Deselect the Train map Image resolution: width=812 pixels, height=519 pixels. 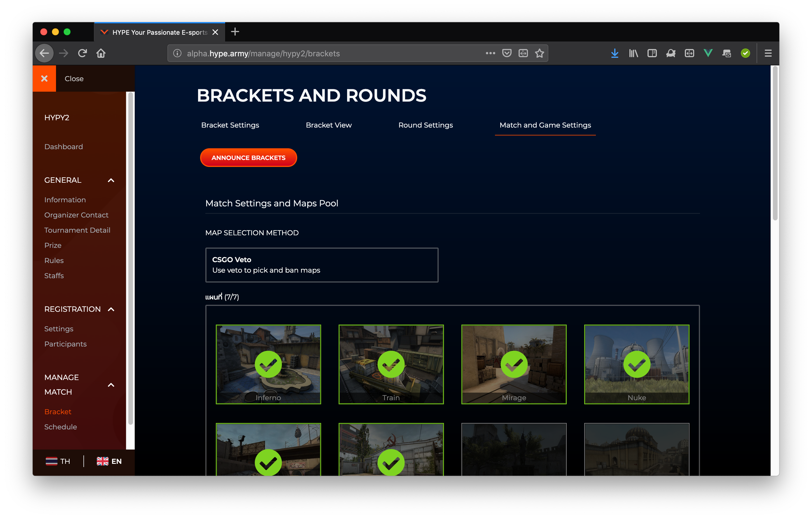391,365
